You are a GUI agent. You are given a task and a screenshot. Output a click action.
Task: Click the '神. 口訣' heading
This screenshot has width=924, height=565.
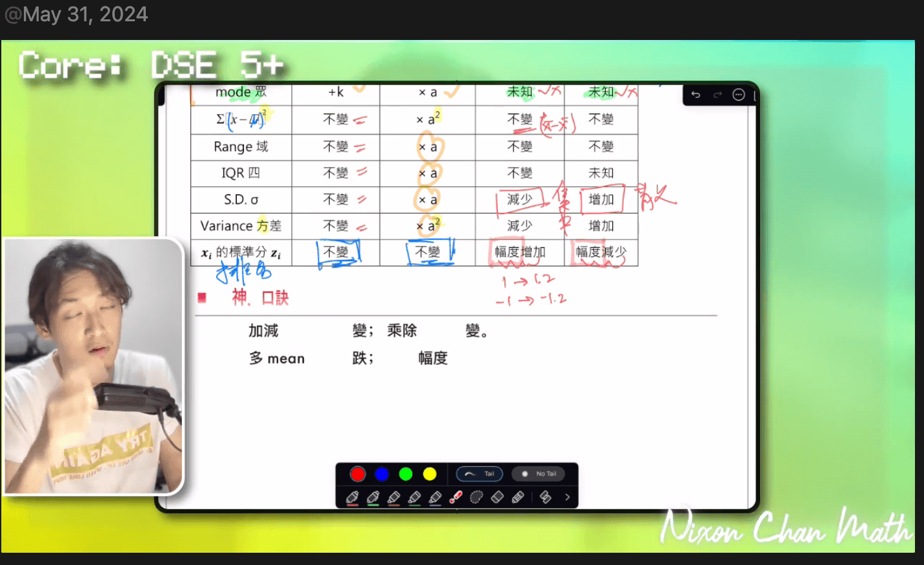coord(260,297)
